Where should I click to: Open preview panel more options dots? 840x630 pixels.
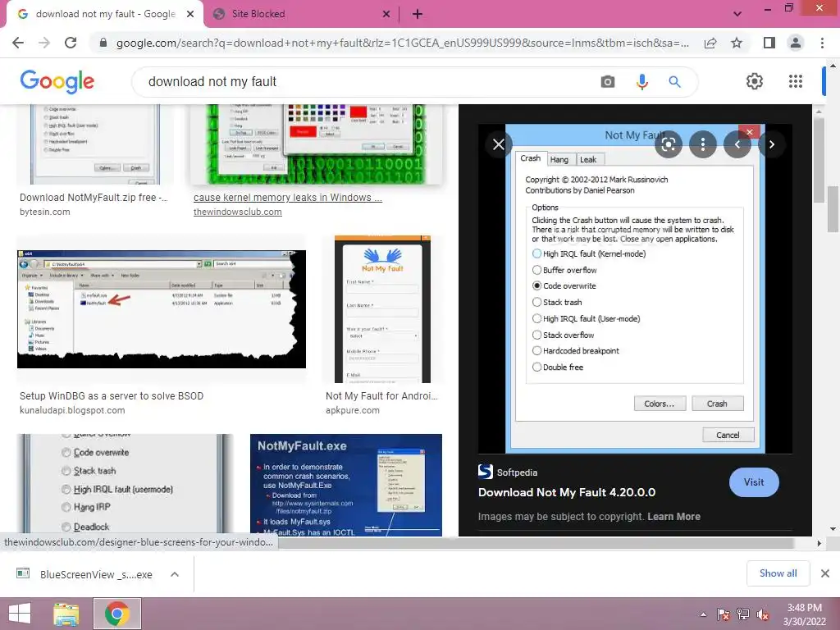703,144
